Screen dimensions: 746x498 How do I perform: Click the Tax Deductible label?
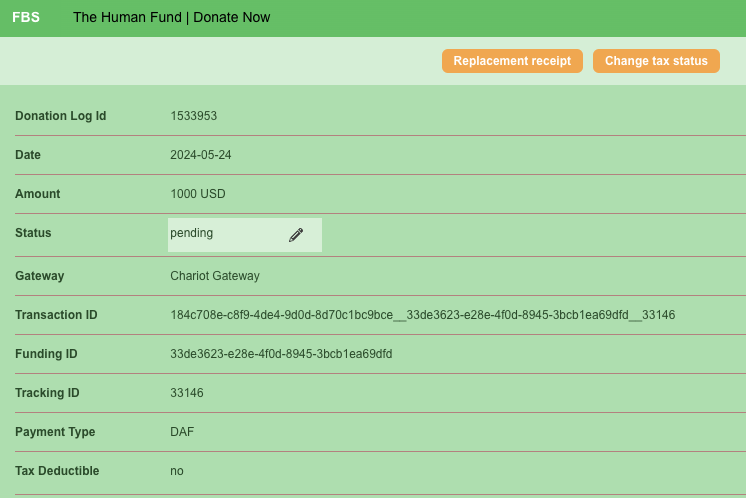coord(57,471)
